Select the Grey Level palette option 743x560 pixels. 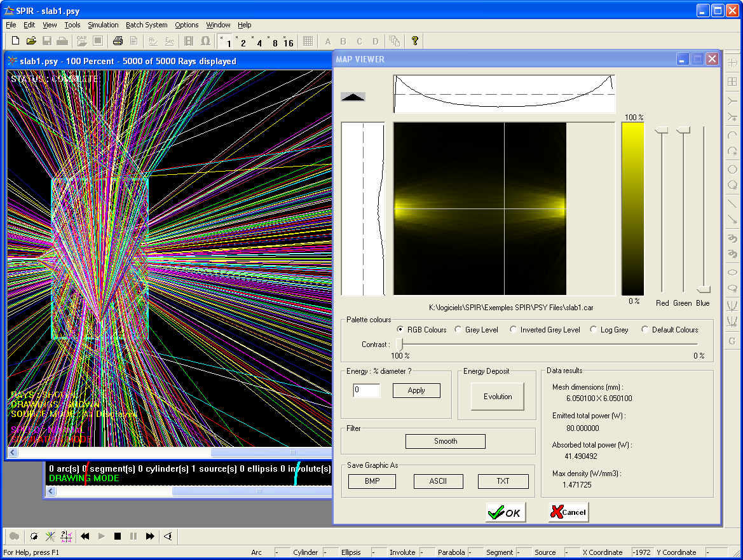tap(460, 330)
